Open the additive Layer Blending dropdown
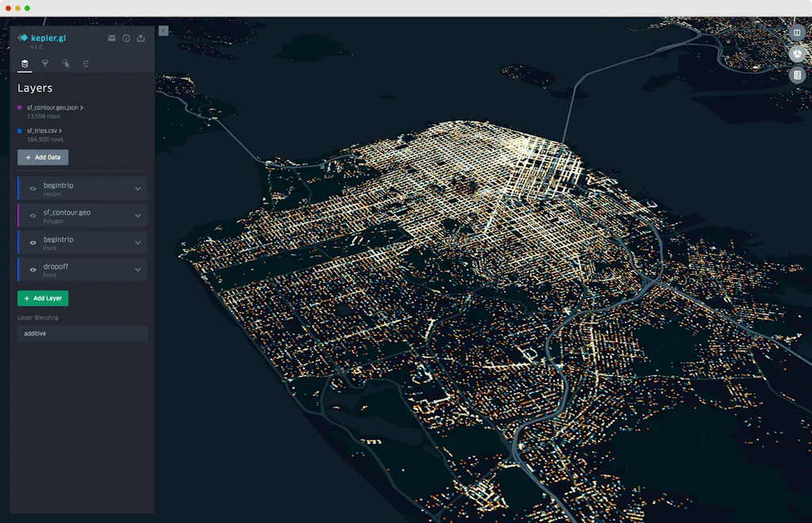Viewport: 812px width, 523px height. click(x=82, y=334)
